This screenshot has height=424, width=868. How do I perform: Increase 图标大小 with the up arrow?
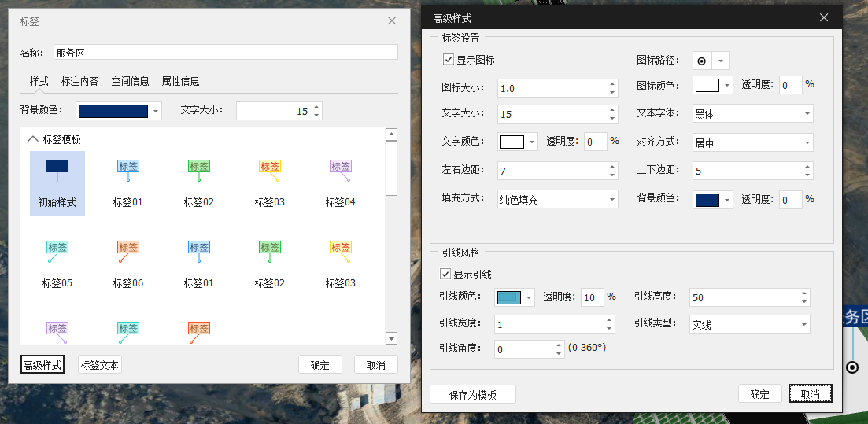point(612,84)
